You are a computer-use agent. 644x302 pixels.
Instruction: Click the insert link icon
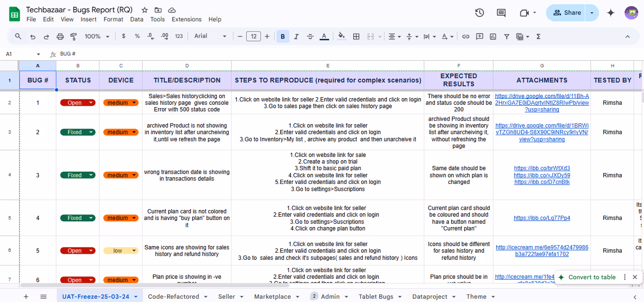coord(465,37)
